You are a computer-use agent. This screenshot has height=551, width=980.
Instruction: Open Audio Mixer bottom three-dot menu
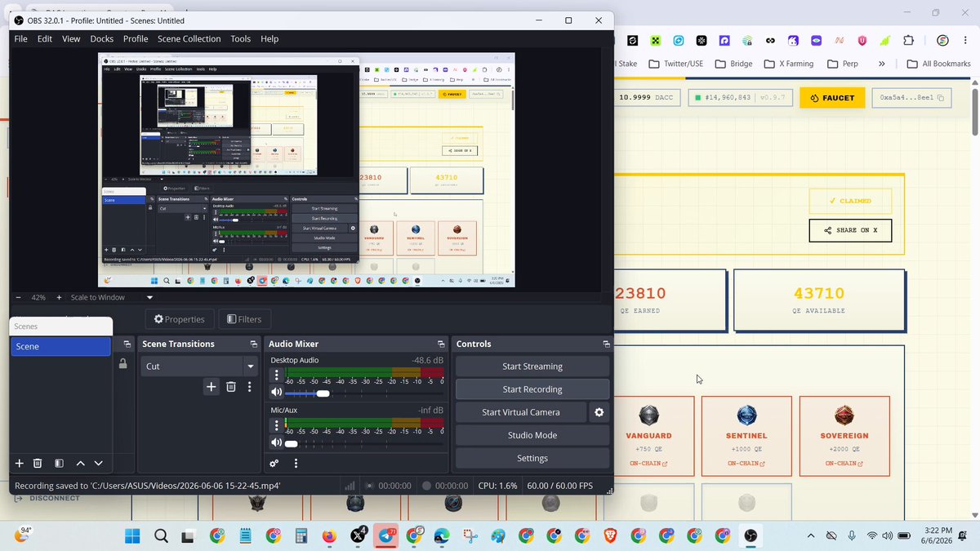tap(296, 463)
